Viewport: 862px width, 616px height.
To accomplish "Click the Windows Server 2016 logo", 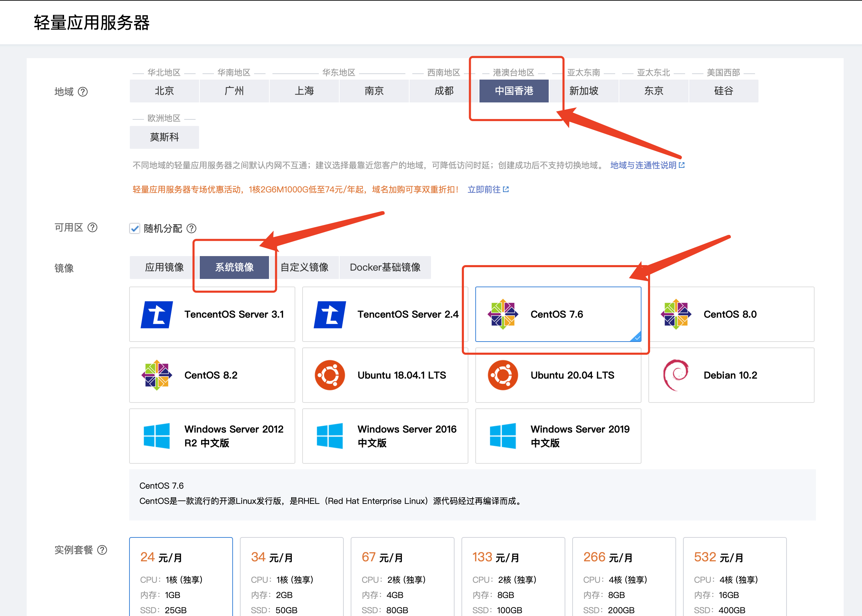I will point(330,436).
